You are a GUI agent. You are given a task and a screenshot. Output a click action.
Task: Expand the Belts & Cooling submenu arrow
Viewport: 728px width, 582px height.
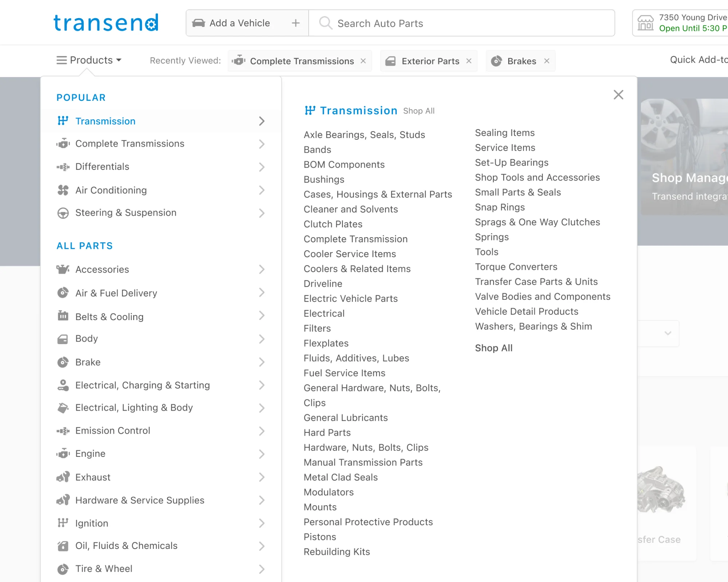click(261, 316)
